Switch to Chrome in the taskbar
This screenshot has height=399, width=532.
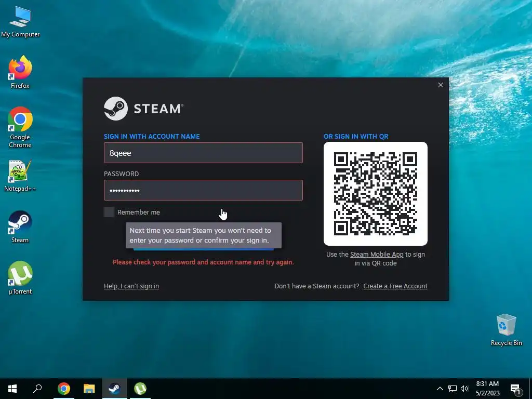[x=64, y=389]
